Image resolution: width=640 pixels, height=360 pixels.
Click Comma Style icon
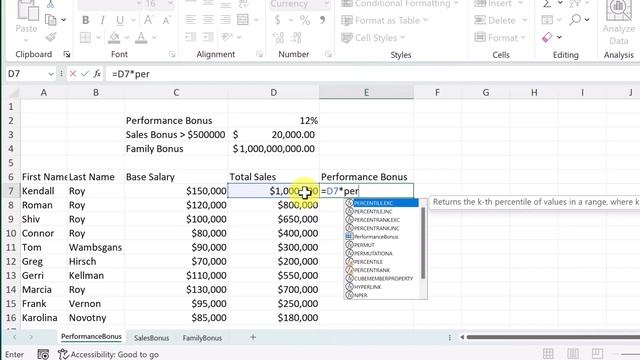tap(322, 20)
